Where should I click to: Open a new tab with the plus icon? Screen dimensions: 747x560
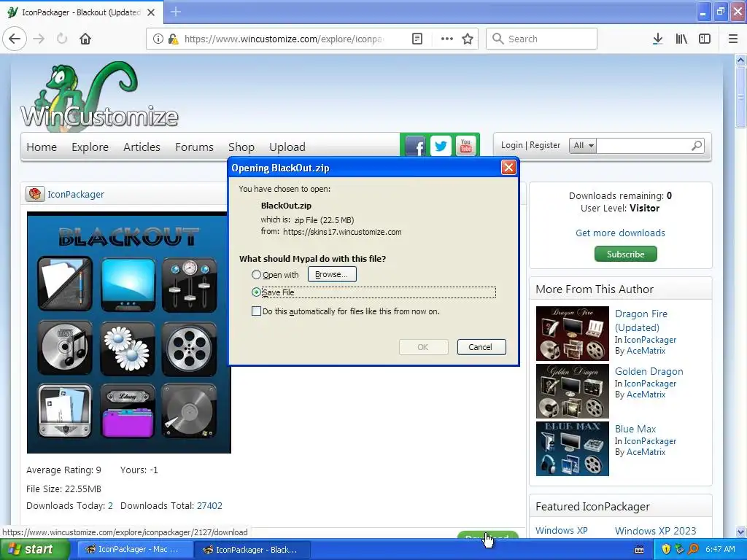(x=175, y=12)
